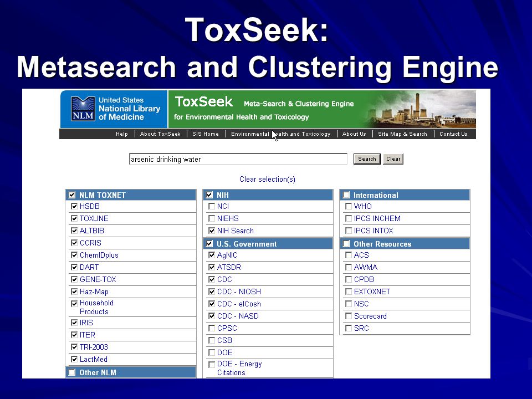Uncheck the GENE-TOX checkbox

click(74, 279)
